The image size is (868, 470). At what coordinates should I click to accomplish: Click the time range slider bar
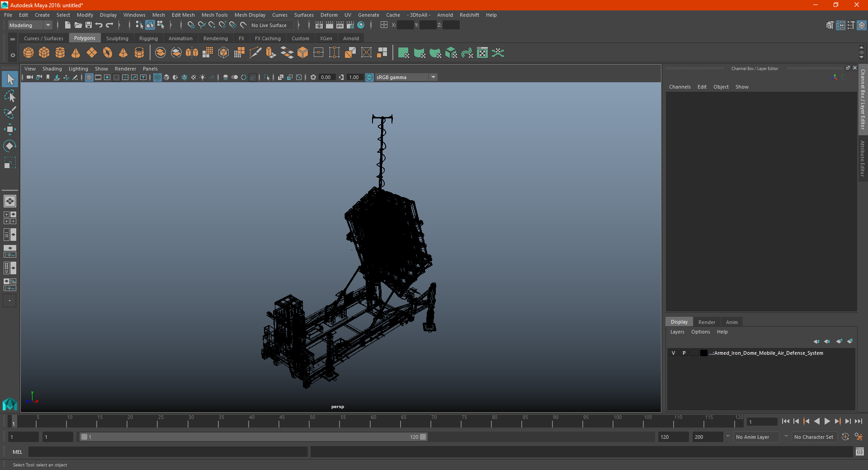click(253, 437)
